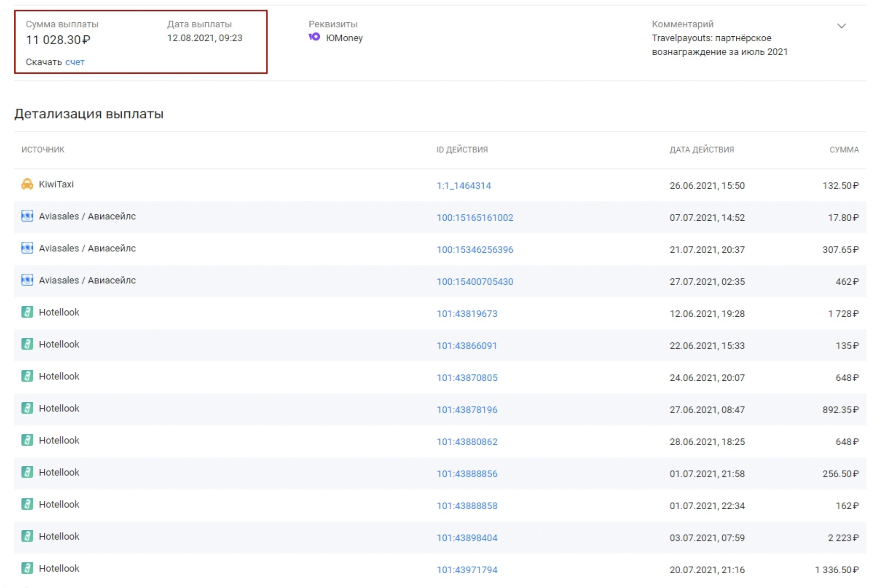Expand the payout comment chevron
The width and height of the screenshot is (885, 588).
pyautogui.click(x=841, y=26)
